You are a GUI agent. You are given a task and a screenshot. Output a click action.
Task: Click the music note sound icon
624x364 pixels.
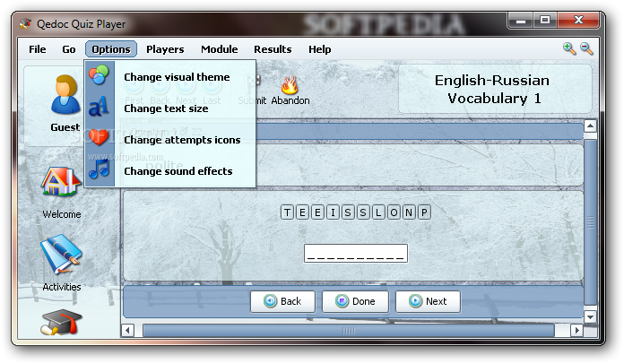click(x=100, y=169)
